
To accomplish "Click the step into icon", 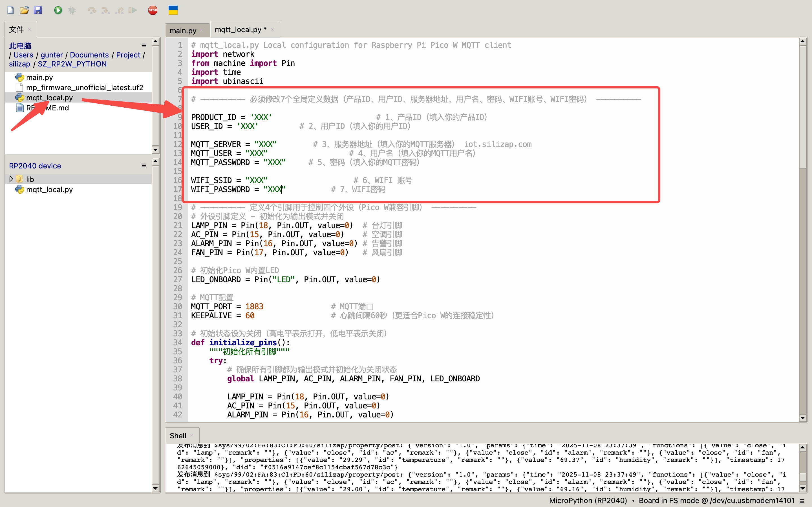I will click(x=105, y=10).
